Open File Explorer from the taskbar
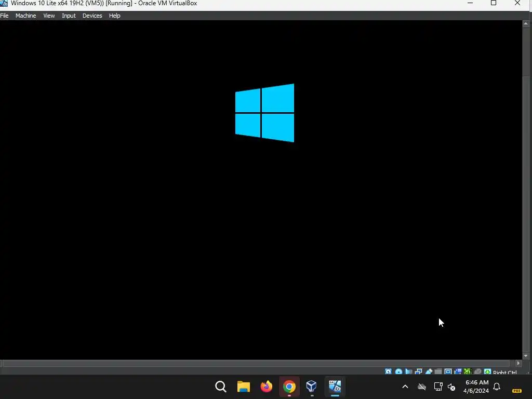 tap(244, 387)
